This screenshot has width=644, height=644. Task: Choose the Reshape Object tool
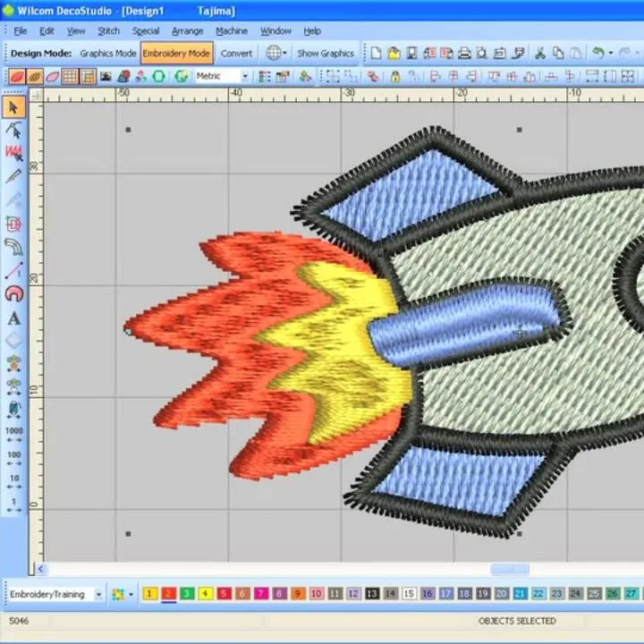(x=14, y=131)
